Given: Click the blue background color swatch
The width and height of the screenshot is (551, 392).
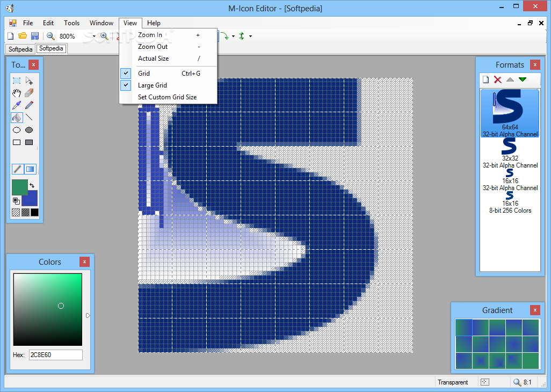Looking at the screenshot, I should [31, 200].
